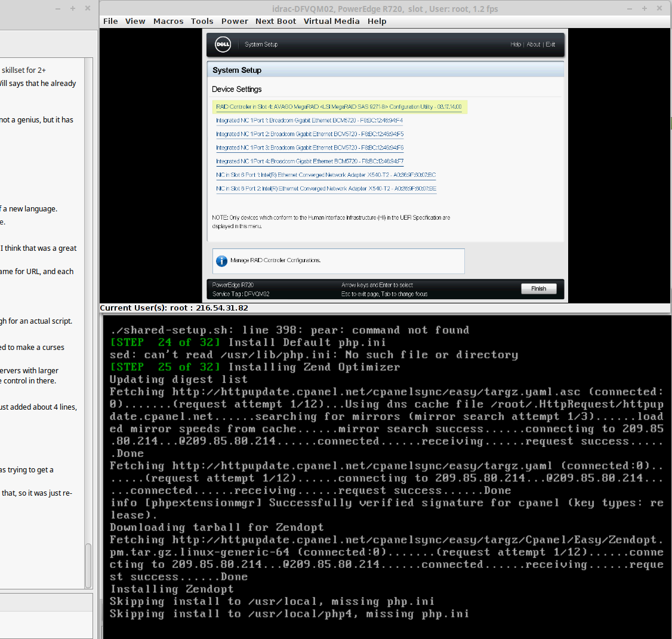Open NIC in Slot 6 Port 2 settings

coord(326,189)
